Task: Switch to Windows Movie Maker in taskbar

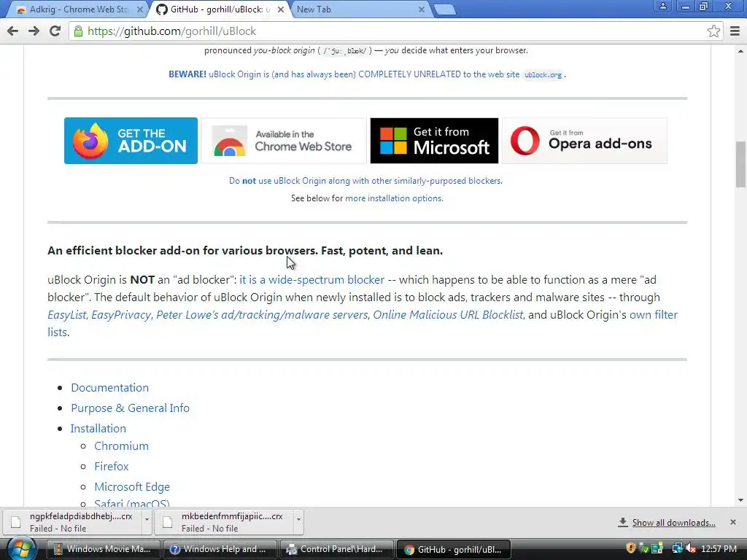Action: pyautogui.click(x=104, y=549)
